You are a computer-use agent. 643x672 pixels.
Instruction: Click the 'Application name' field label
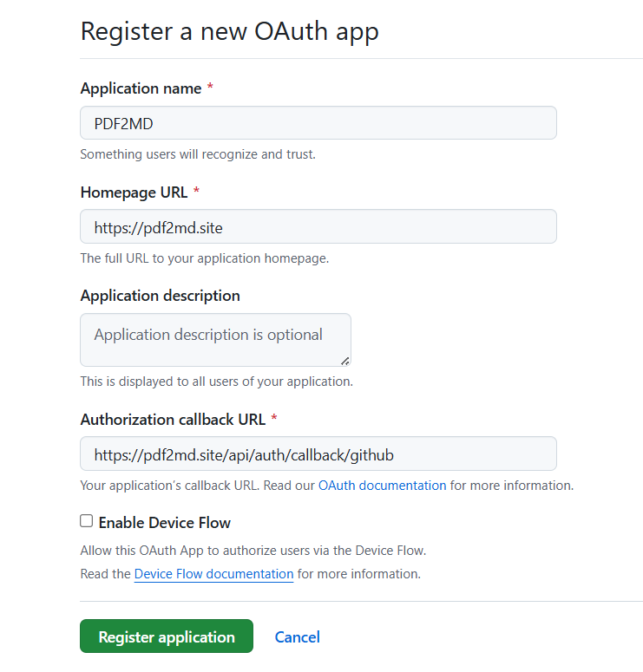141,88
